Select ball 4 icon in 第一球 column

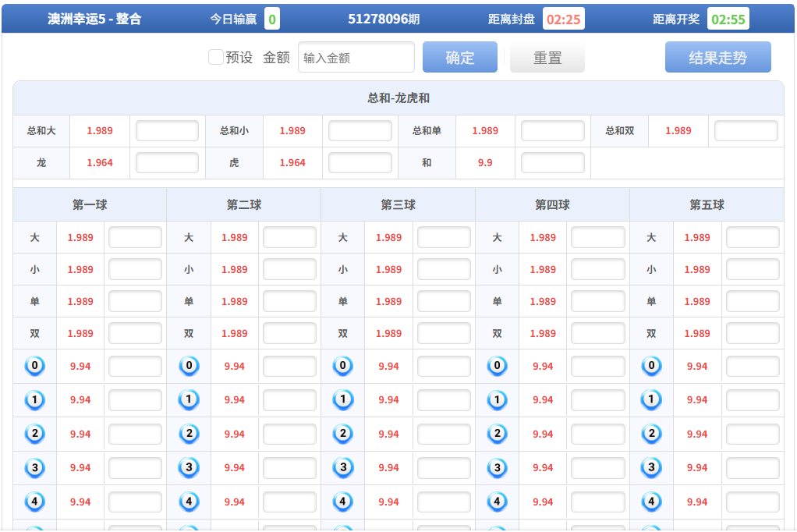click(x=34, y=502)
